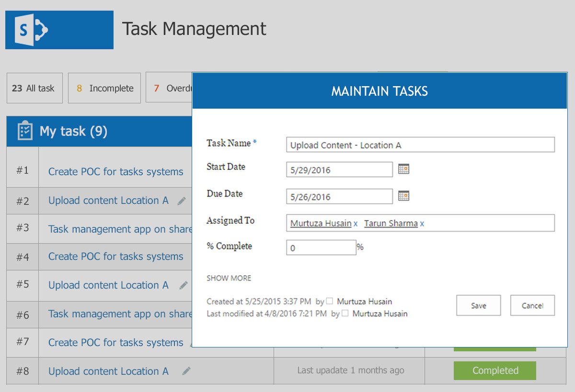Open the Start Date calendar picker icon

pos(403,169)
